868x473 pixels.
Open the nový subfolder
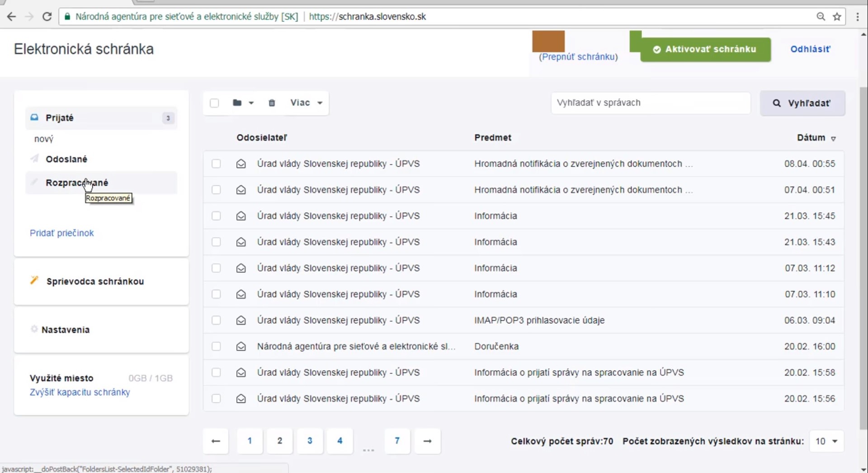coord(44,139)
